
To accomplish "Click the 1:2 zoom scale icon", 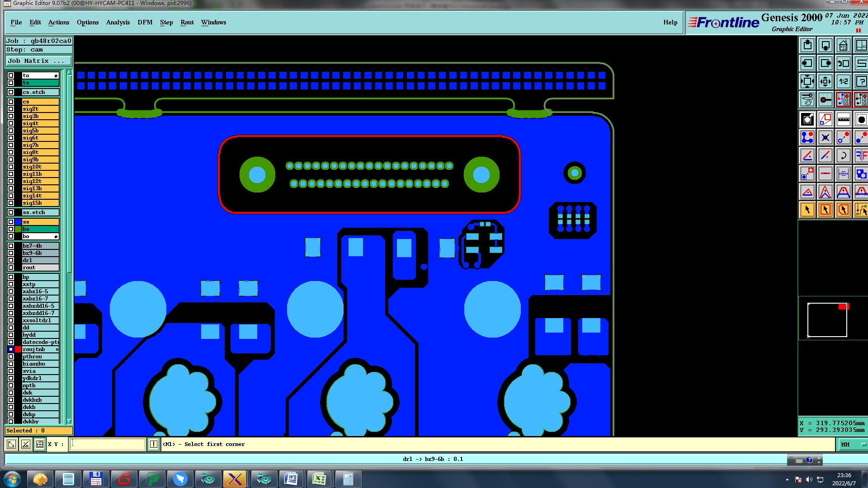I will pos(843,82).
